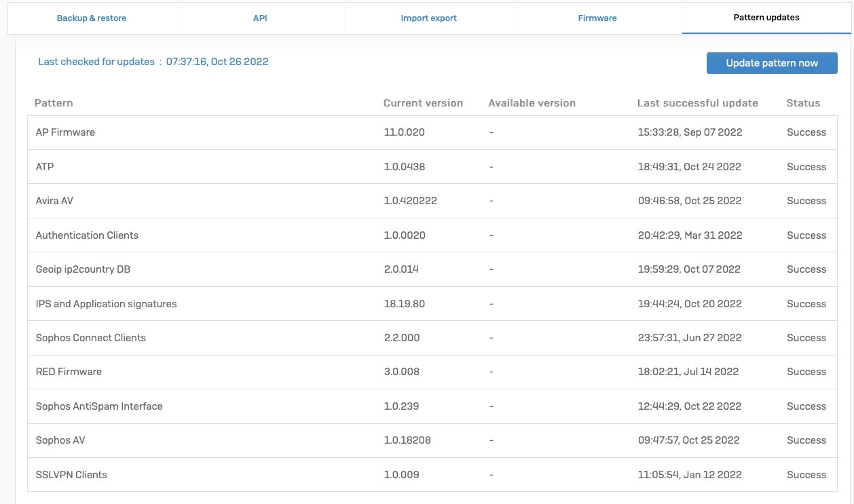The width and height of the screenshot is (854, 504).
Task: Click the 15:33:28, Sep 07 2022 update time
Action: coord(690,132)
